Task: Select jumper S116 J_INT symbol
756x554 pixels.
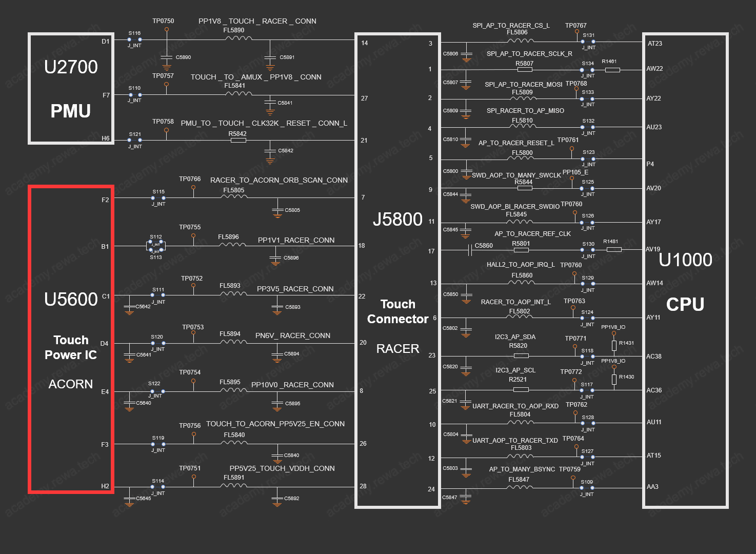Action: coord(135,39)
